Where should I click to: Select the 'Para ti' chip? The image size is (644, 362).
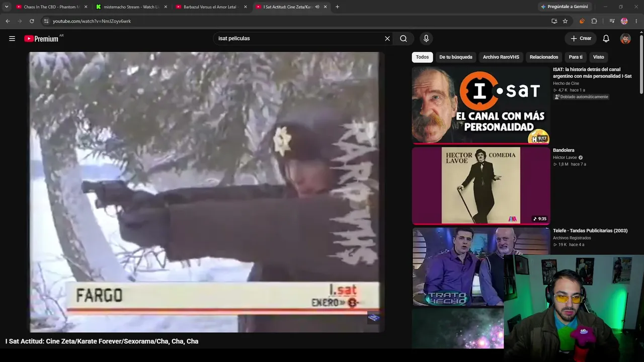576,57
